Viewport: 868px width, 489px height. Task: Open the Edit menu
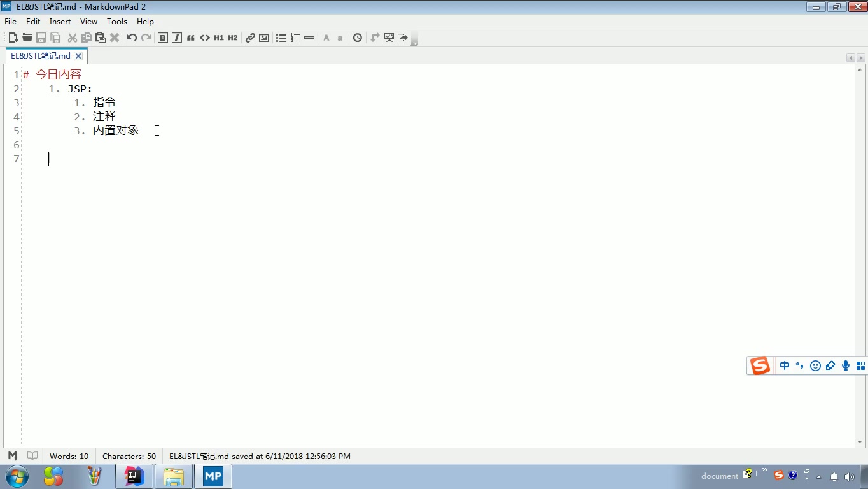(x=33, y=22)
